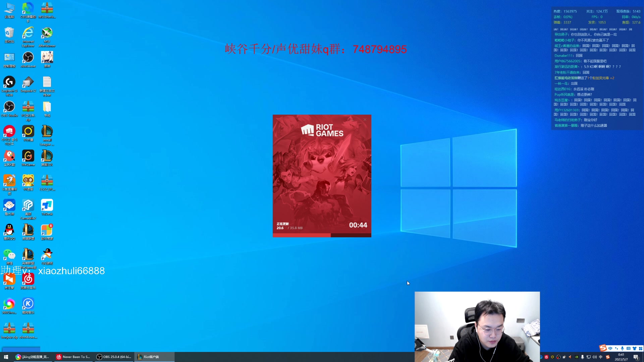The height and width of the screenshot is (362, 644).
Task: Toggle Sogou voice input microphone
Action: [622, 348]
